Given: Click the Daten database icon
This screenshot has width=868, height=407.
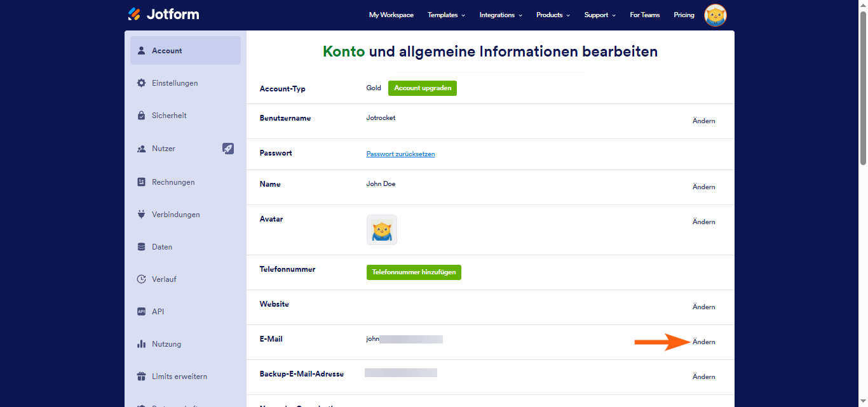Looking at the screenshot, I should 141,247.
